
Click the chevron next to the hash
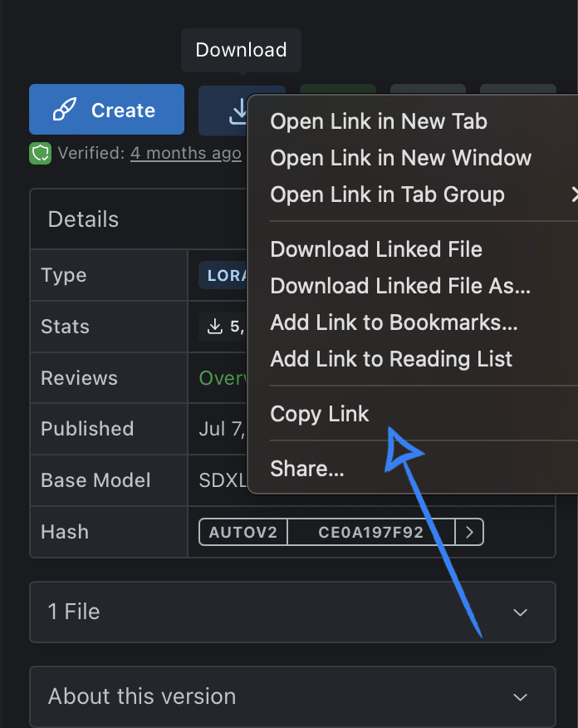[470, 533]
